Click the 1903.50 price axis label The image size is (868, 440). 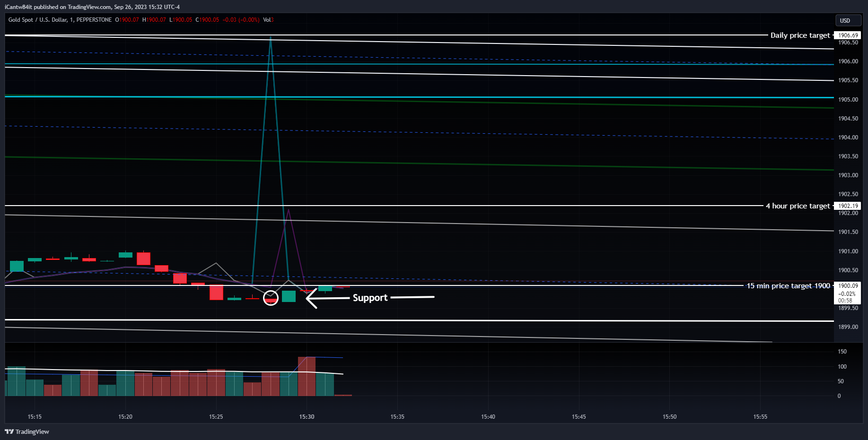coord(848,156)
